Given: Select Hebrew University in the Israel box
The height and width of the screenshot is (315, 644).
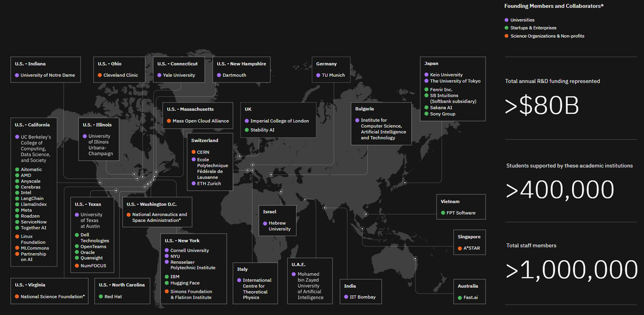Looking at the screenshot, I should click(280, 226).
